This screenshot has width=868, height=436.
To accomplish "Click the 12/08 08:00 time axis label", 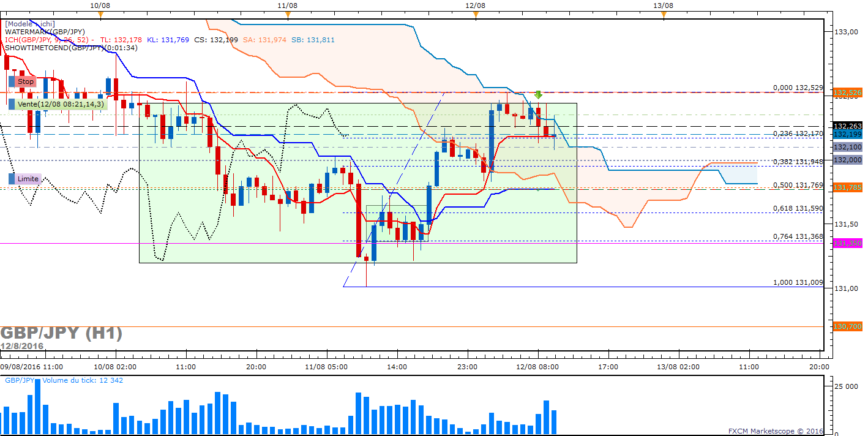I will tap(538, 366).
